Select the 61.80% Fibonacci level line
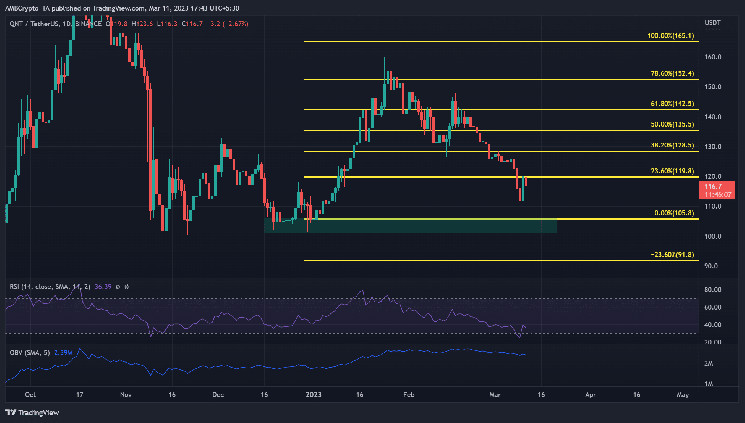The height and width of the screenshot is (423, 745). pos(501,110)
